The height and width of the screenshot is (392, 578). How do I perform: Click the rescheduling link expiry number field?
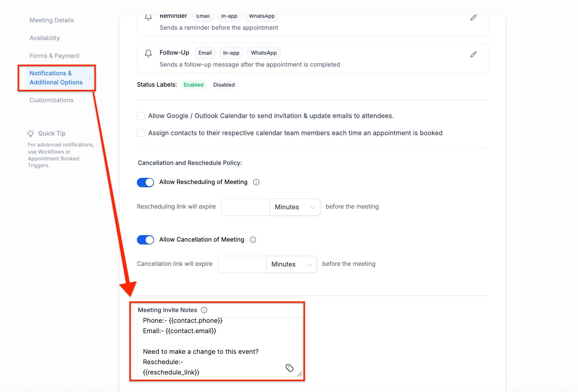(x=245, y=207)
